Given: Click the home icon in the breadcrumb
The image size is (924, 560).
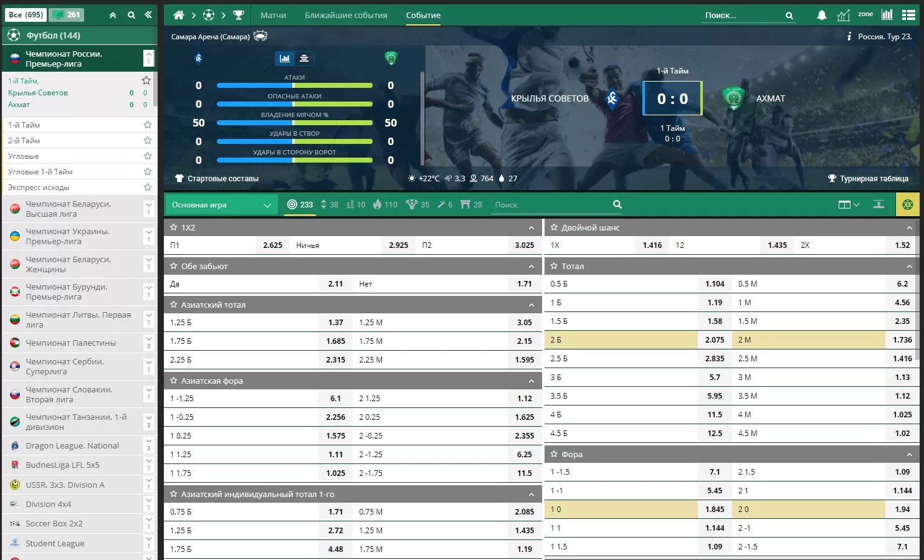Looking at the screenshot, I should tap(179, 15).
